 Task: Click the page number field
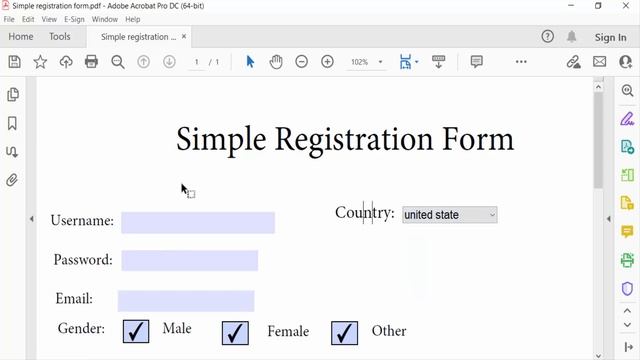pos(197,62)
